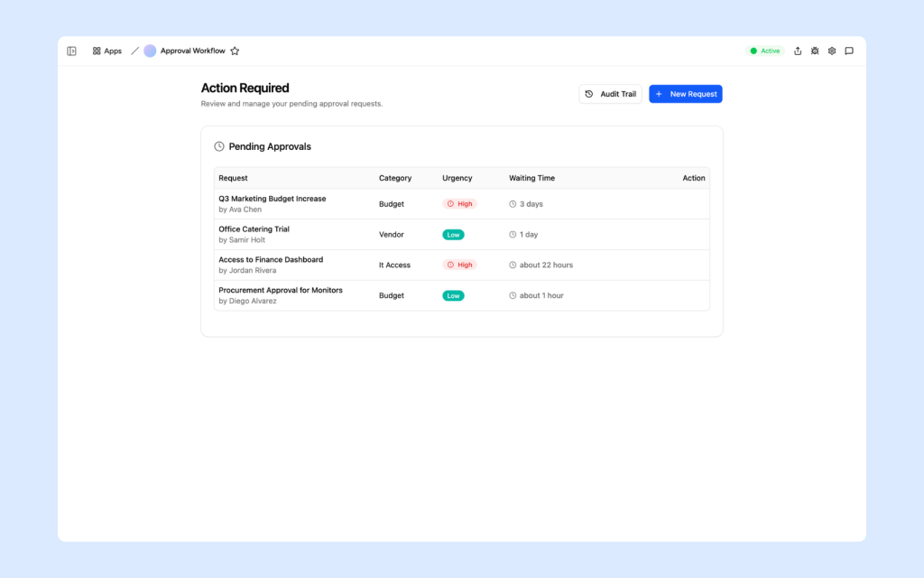Click the Approval Workflow avatar circle
This screenshot has height=578, width=924.
click(x=151, y=51)
